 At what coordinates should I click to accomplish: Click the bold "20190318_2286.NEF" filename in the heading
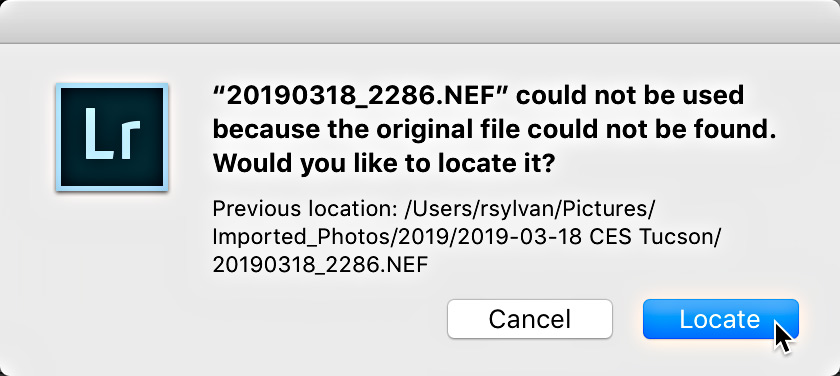coord(359,96)
